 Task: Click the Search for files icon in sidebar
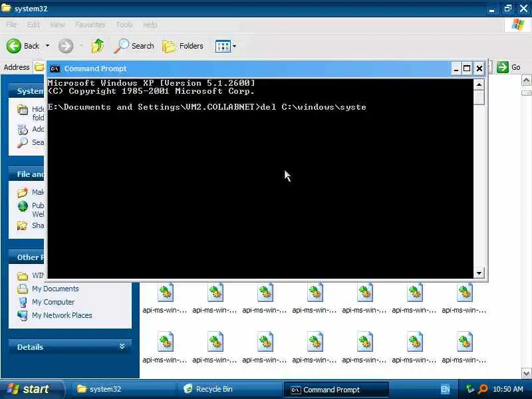coord(23,142)
